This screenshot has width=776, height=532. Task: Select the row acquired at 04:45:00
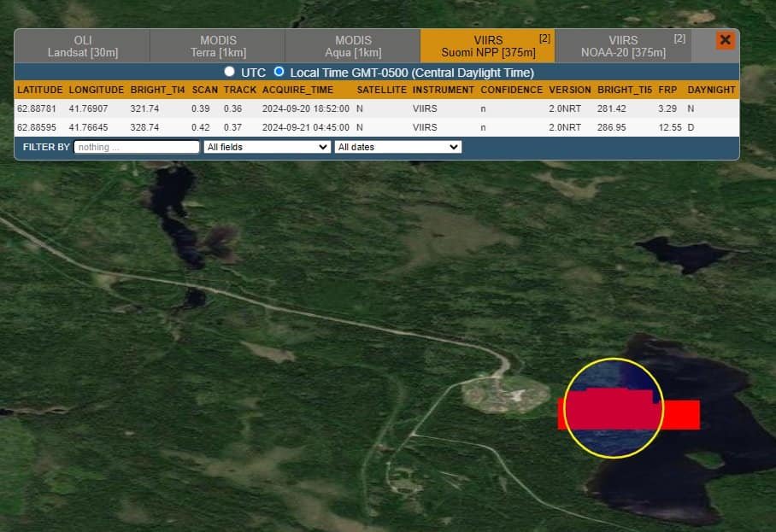(305, 127)
